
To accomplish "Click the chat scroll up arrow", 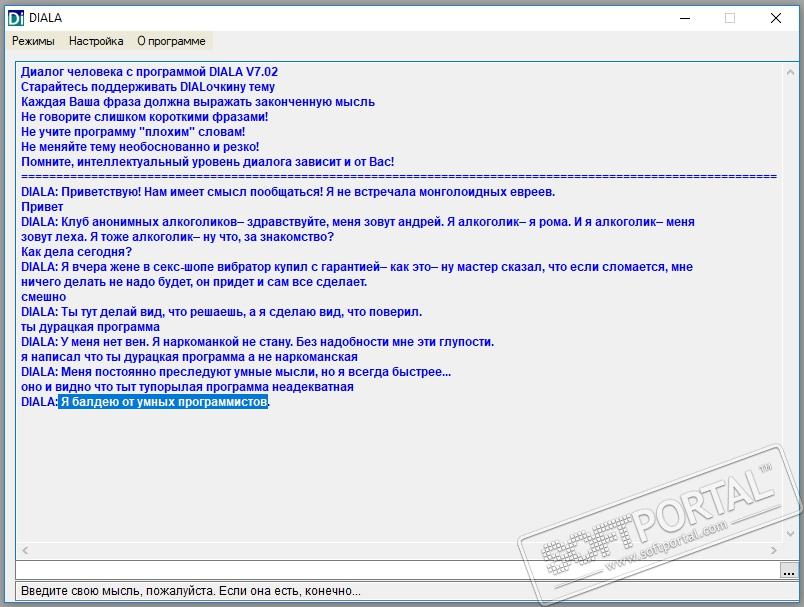I will 790,73.
